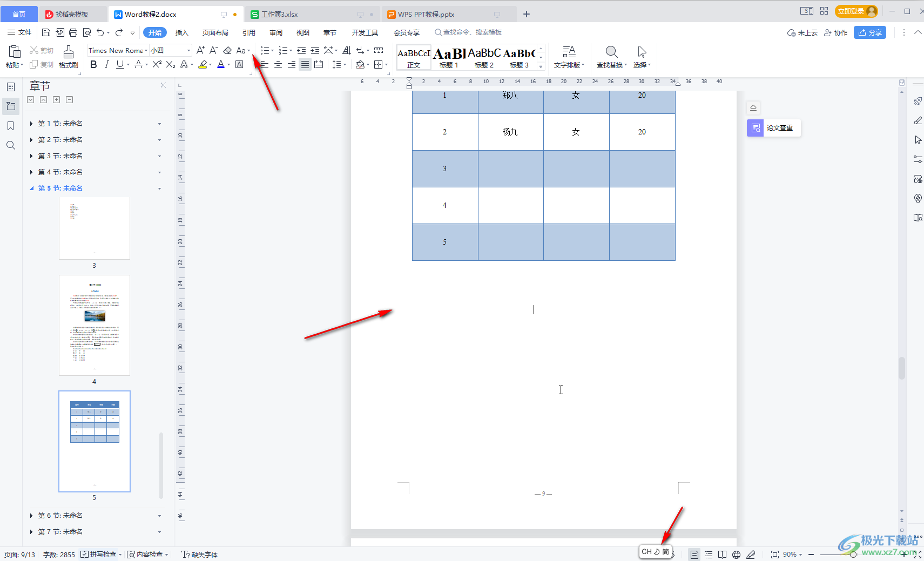Click the Print icon in quick access bar

coord(73,32)
